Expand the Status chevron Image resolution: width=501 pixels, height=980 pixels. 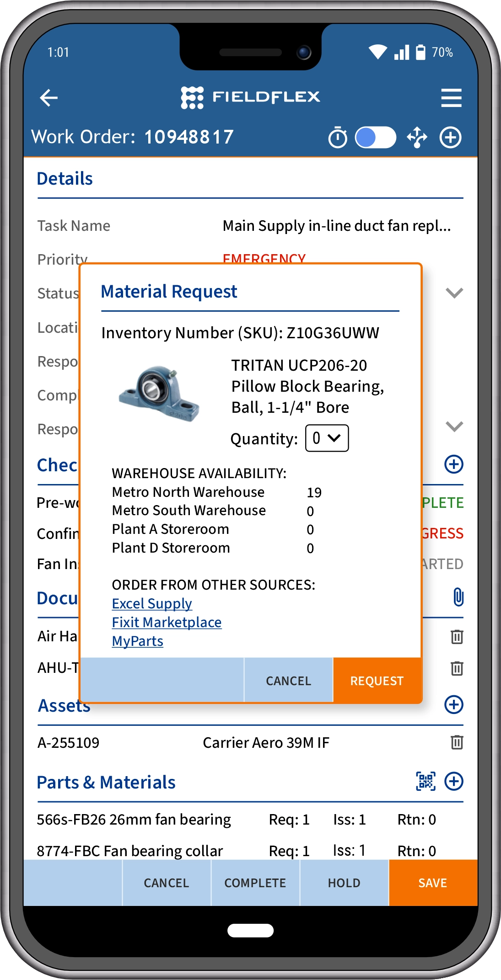point(454,293)
